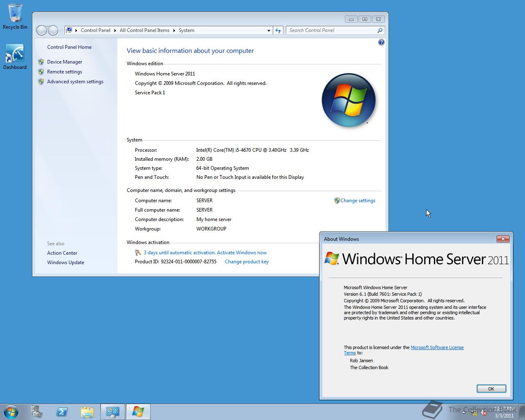The image size is (525, 420).
Task: Click 'Version 6.1 (Build 7601: Service Pack 1)' text
Action: tap(383, 294)
